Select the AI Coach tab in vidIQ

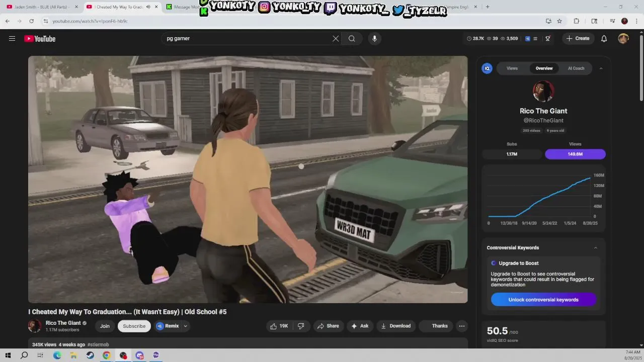(576, 68)
